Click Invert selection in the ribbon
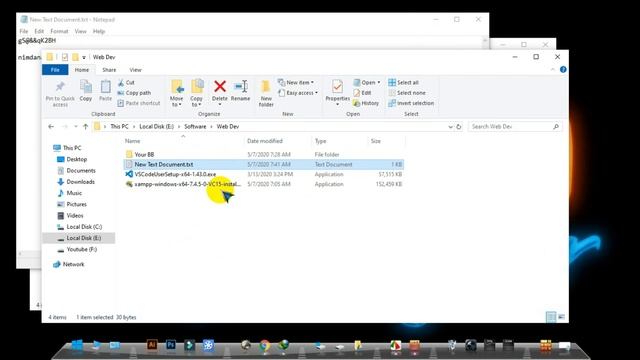This screenshot has width=640, height=360. [x=411, y=103]
